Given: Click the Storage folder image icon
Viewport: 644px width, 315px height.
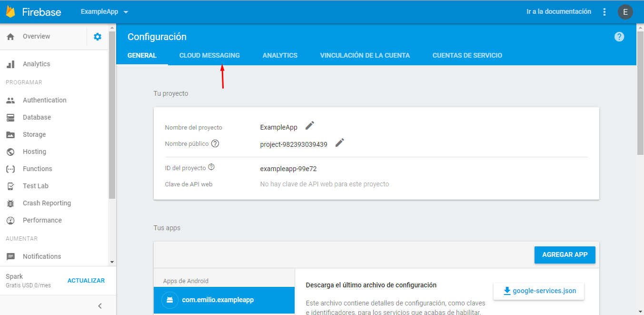Looking at the screenshot, I should (x=10, y=135).
